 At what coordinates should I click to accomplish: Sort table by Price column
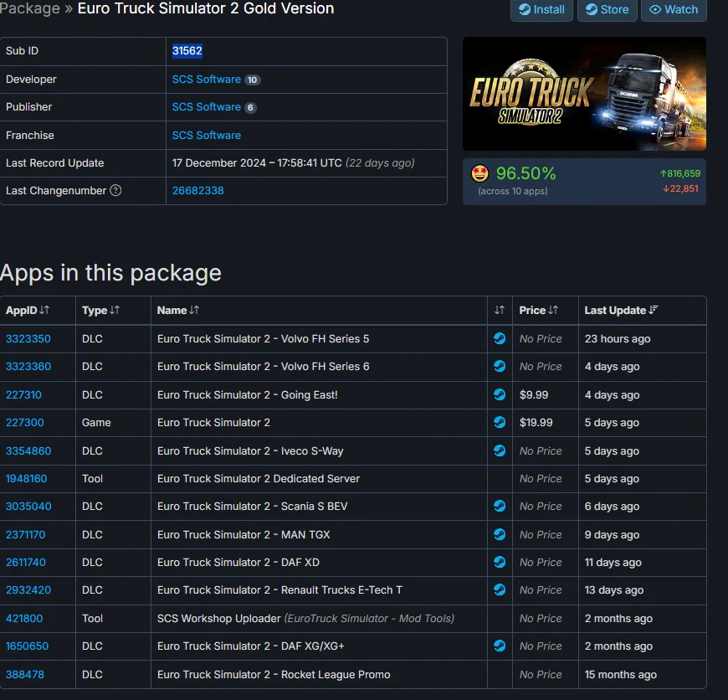[x=539, y=311]
